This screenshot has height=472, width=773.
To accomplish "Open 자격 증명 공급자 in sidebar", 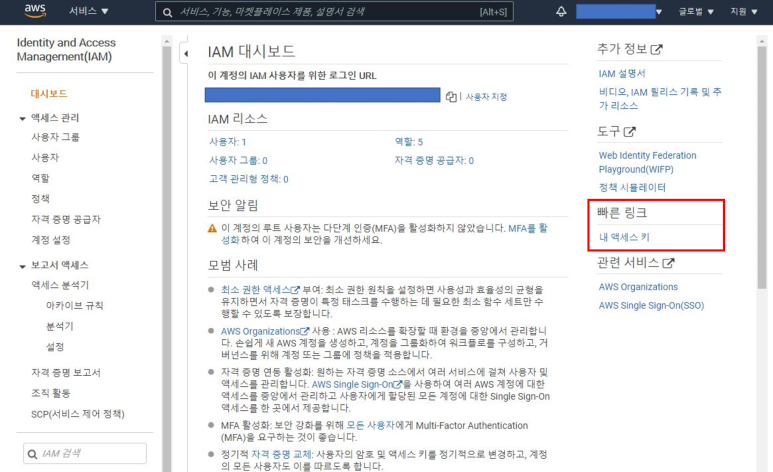I will [x=66, y=219].
